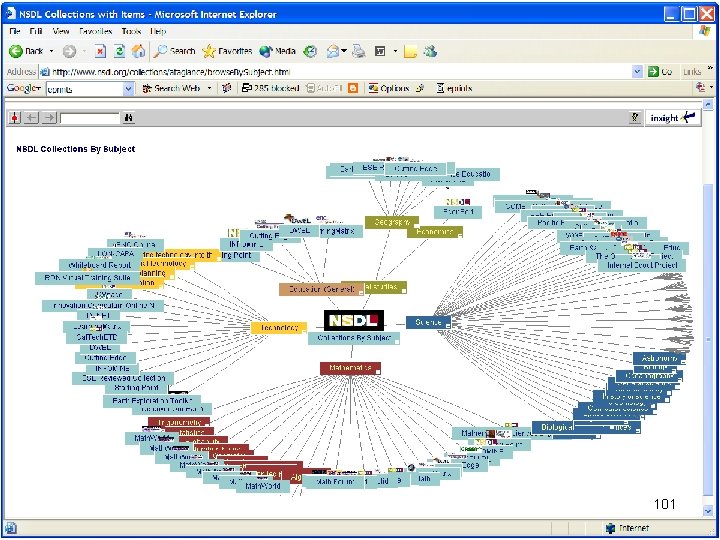Open the View menu
Screen dimensions: 720x540
pos(61,31)
